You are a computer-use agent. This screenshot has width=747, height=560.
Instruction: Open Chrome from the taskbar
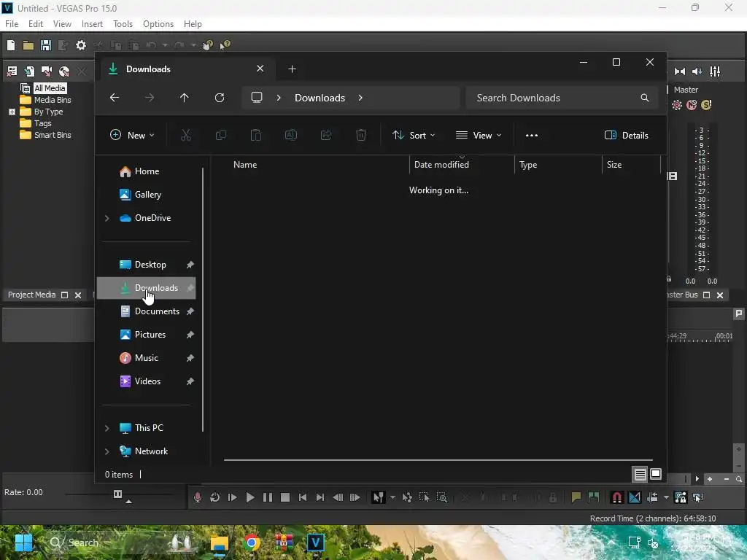click(252, 542)
